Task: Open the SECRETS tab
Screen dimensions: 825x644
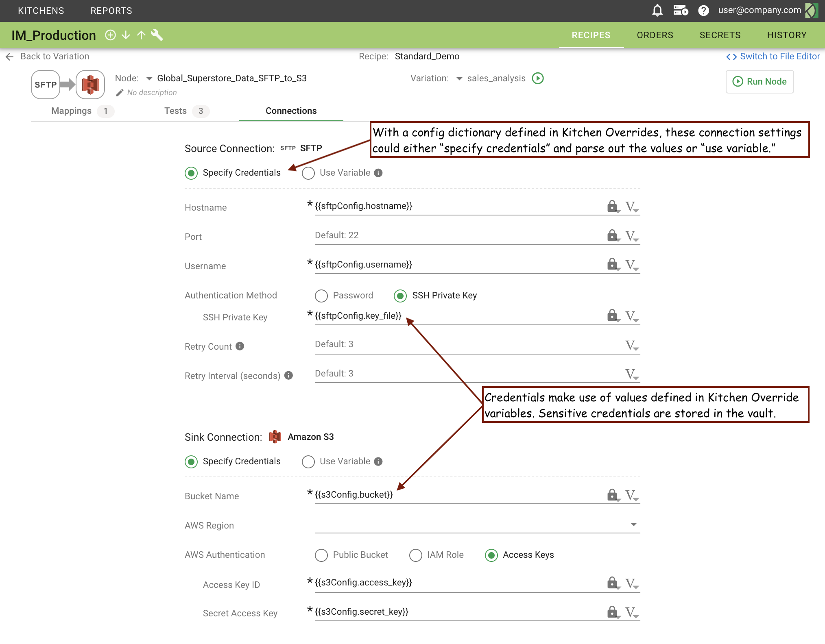Action: [x=720, y=35]
